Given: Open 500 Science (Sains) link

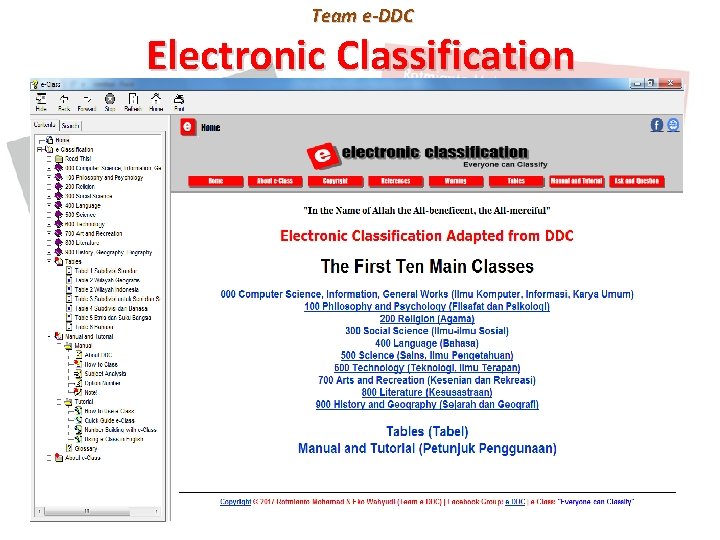Looking at the screenshot, I should click(427, 355).
